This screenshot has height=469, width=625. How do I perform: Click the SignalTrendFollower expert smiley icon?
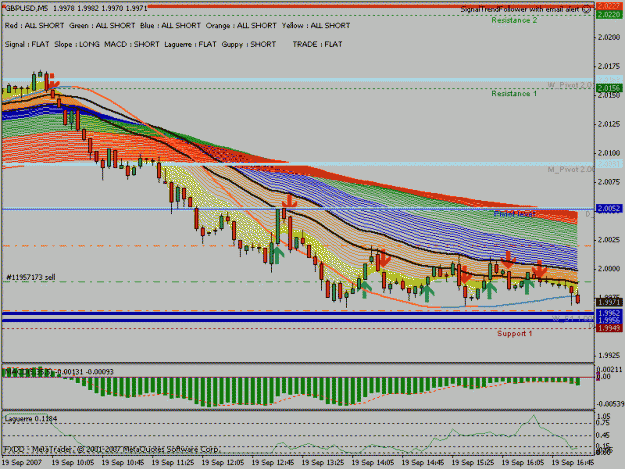587,9
